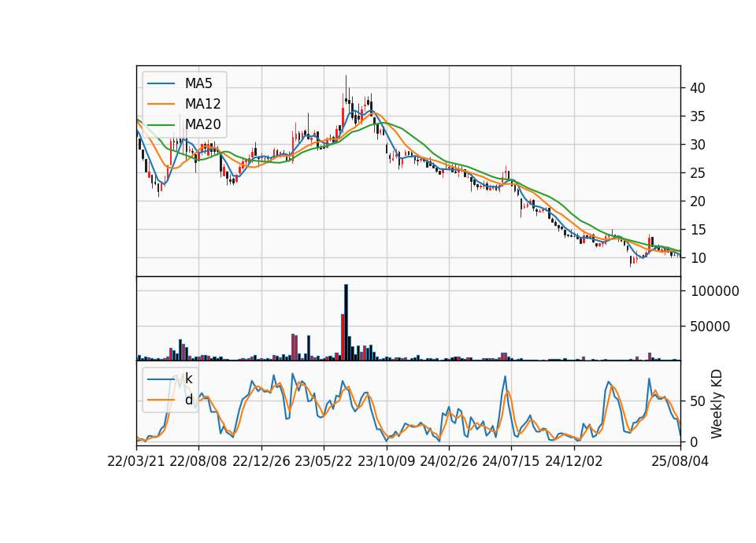Click the Weekly KD axis label
This screenshot has height=543, width=756.
(x=717, y=404)
